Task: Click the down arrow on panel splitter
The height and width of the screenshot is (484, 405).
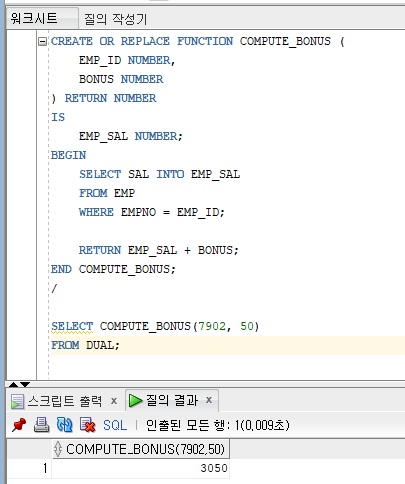Action: click(x=25, y=384)
